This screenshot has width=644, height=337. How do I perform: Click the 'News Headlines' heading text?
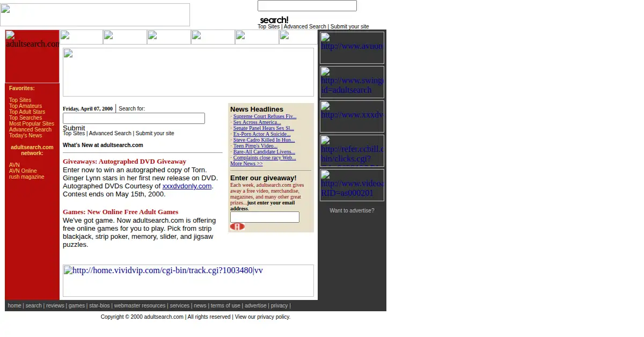click(257, 109)
